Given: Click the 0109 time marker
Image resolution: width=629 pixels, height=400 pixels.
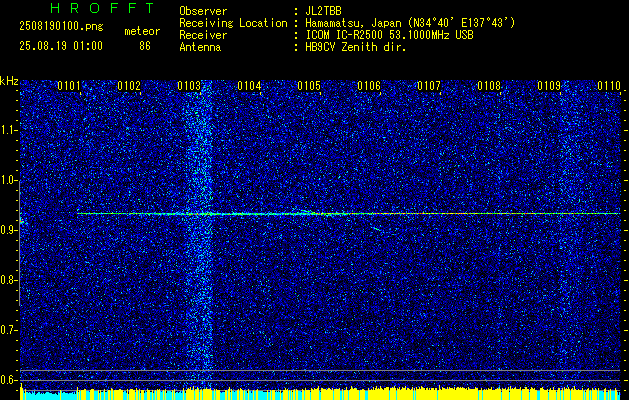Looking at the screenshot, I should pyautogui.click(x=549, y=86).
